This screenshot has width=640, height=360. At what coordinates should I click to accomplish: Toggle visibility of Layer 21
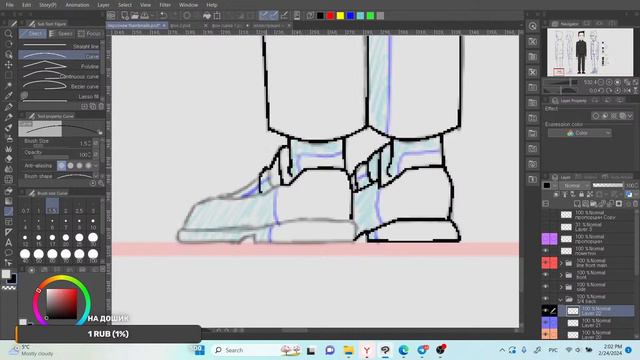(545, 322)
